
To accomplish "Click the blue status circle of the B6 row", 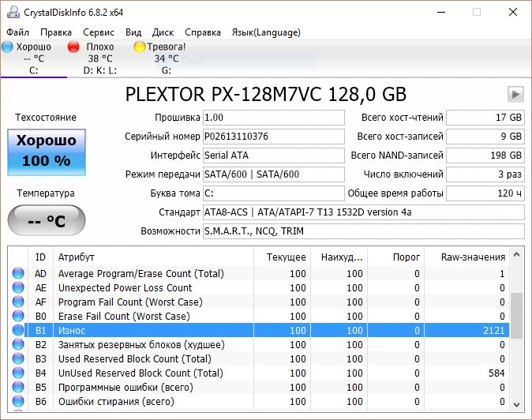I will pos(18,401).
